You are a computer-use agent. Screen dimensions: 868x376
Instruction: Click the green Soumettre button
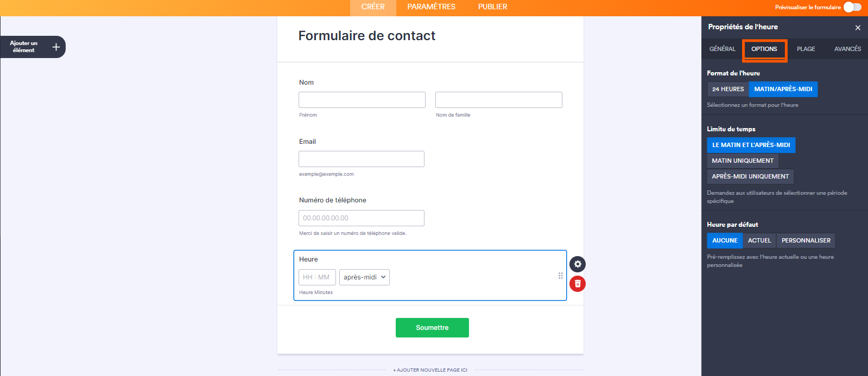[x=432, y=328]
